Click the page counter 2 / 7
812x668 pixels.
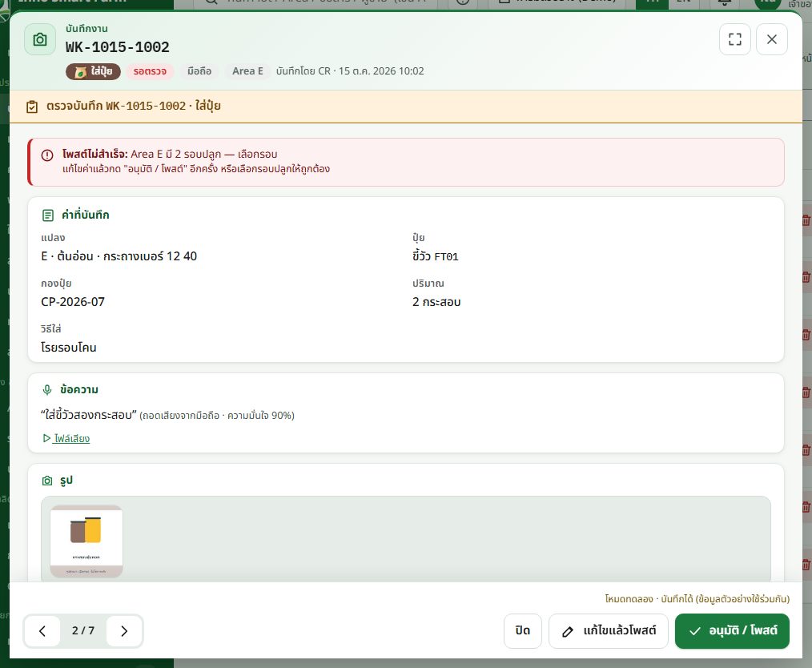coord(82,630)
